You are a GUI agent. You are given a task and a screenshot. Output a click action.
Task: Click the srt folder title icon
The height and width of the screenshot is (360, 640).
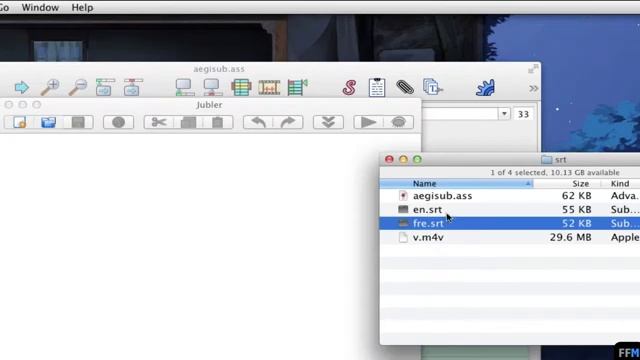point(547,160)
